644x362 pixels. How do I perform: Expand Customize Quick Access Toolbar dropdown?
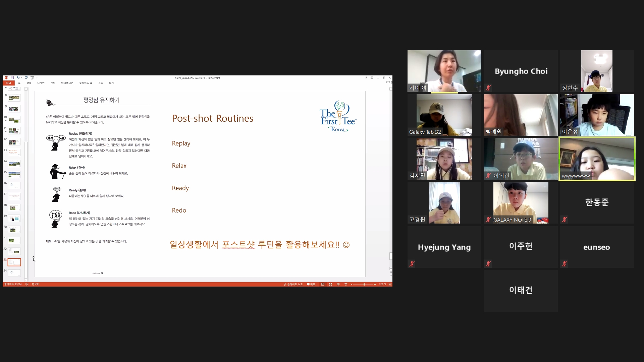pyautogui.click(x=37, y=78)
